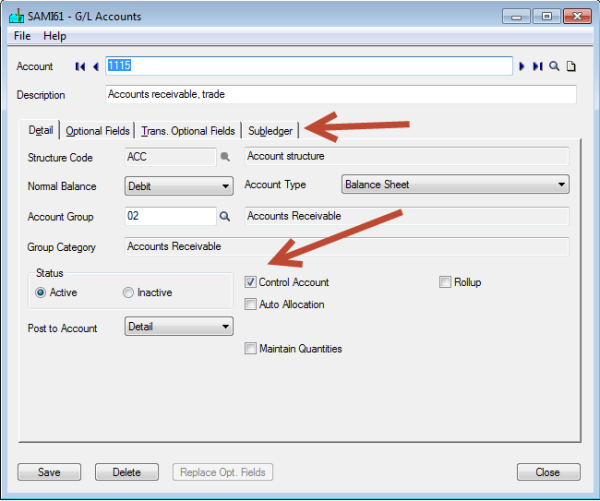Viewport: 600px width, 501px height.
Task: Open the File menu
Action: 22,36
